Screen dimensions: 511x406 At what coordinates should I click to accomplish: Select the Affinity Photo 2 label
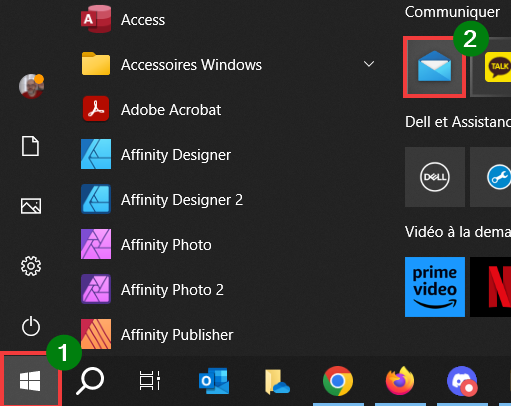point(172,290)
